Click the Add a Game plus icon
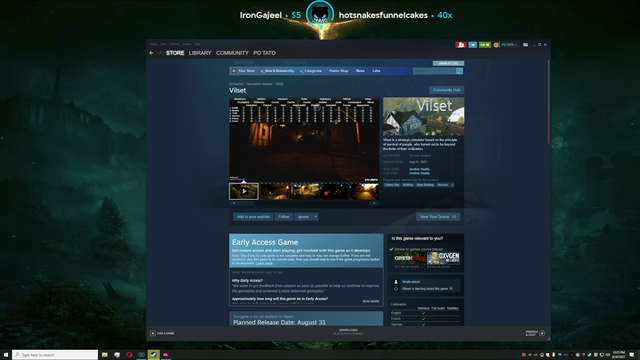Image resolution: width=640 pixels, height=360 pixels. tap(153, 333)
